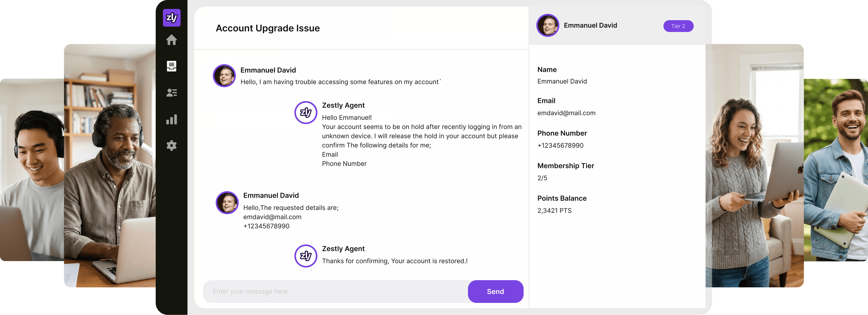Open the bar chart analytics icon
This screenshot has width=868, height=315.
tap(172, 119)
